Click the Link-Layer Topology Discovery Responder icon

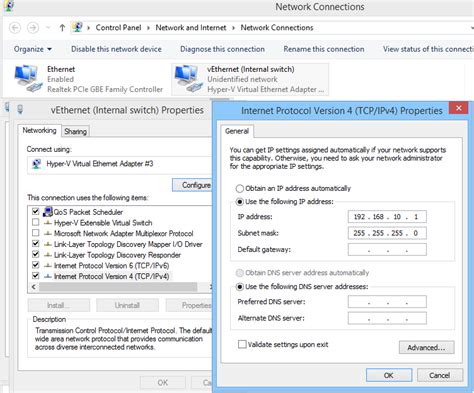click(48, 255)
